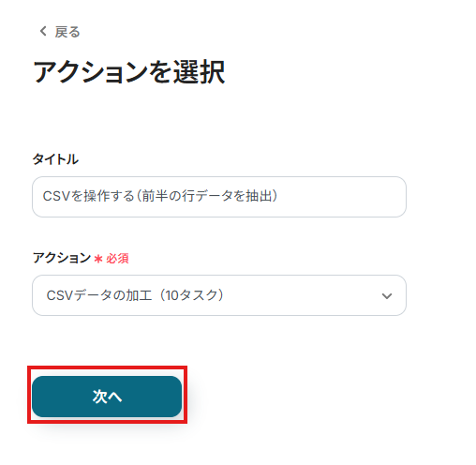This screenshot has height=465, width=476.
Task: Go back via the 戻る link
Action: [x=67, y=32]
